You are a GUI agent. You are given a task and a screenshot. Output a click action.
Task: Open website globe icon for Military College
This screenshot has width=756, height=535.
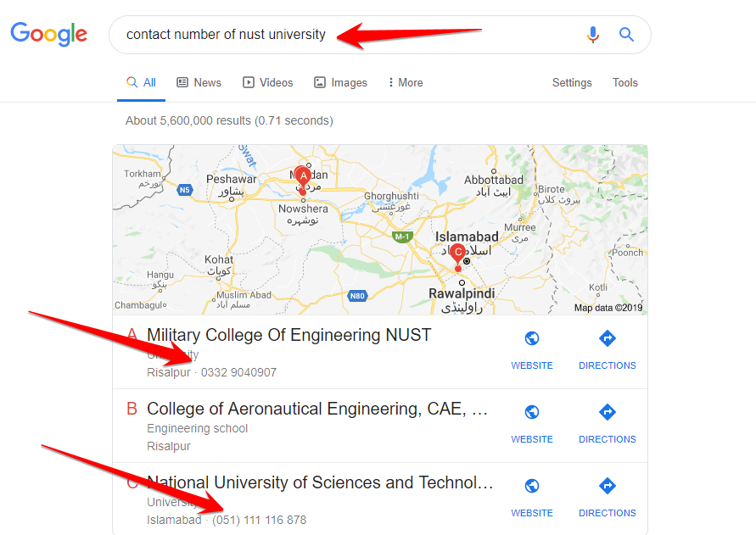point(532,339)
